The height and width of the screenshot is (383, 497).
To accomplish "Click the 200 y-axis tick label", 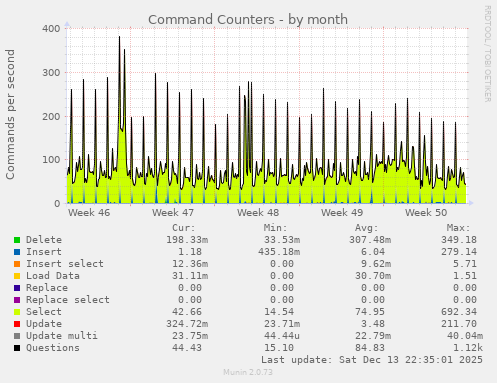I will 51,117.
